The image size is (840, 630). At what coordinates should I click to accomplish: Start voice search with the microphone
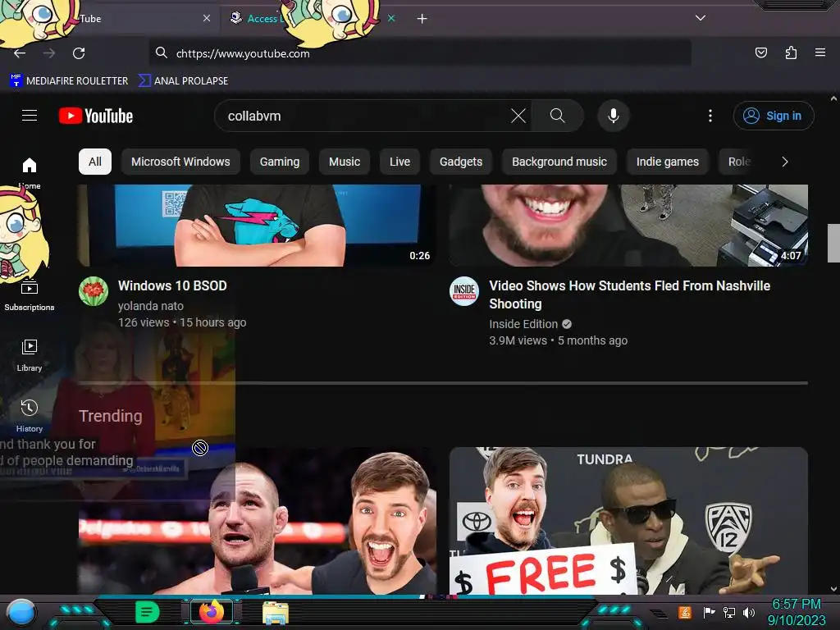click(614, 116)
